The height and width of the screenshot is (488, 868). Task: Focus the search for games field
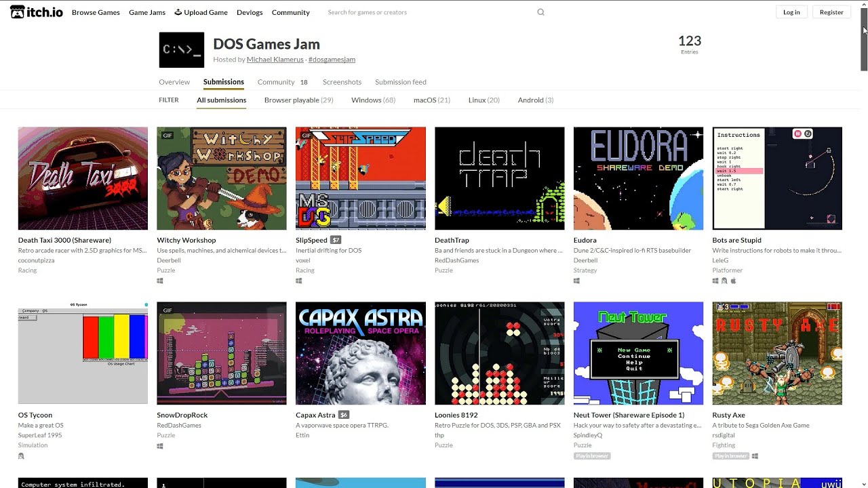(427, 12)
